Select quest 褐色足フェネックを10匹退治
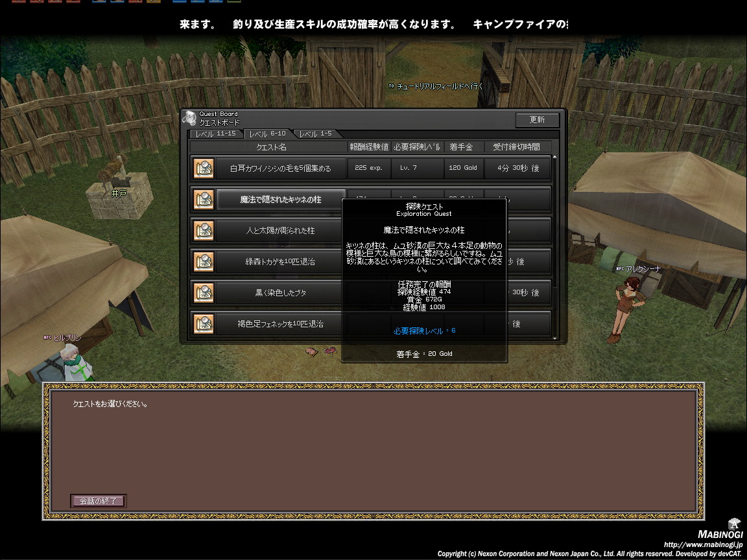The height and width of the screenshot is (560, 747). point(281,324)
